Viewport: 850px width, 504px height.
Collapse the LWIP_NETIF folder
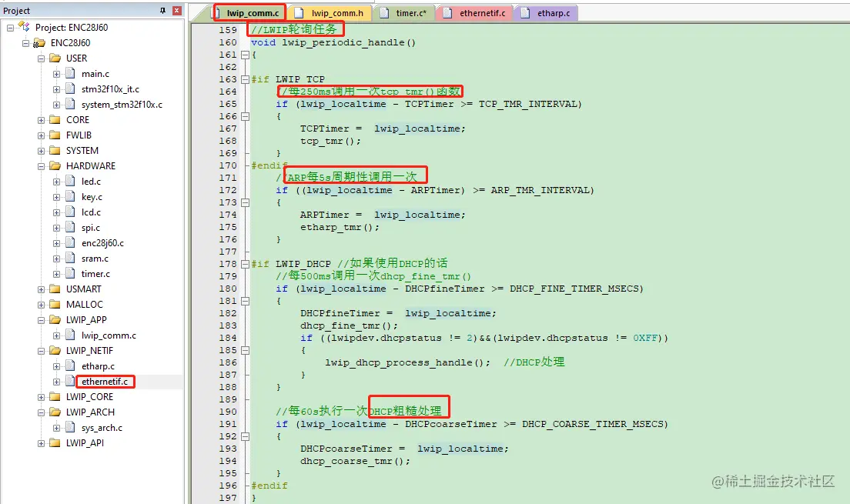pos(42,351)
